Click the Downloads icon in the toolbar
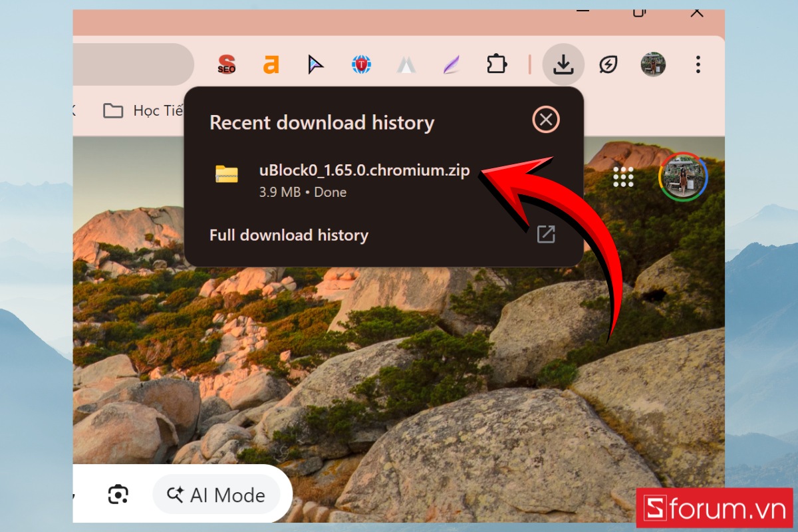Viewport: 798px width, 532px height. point(563,64)
